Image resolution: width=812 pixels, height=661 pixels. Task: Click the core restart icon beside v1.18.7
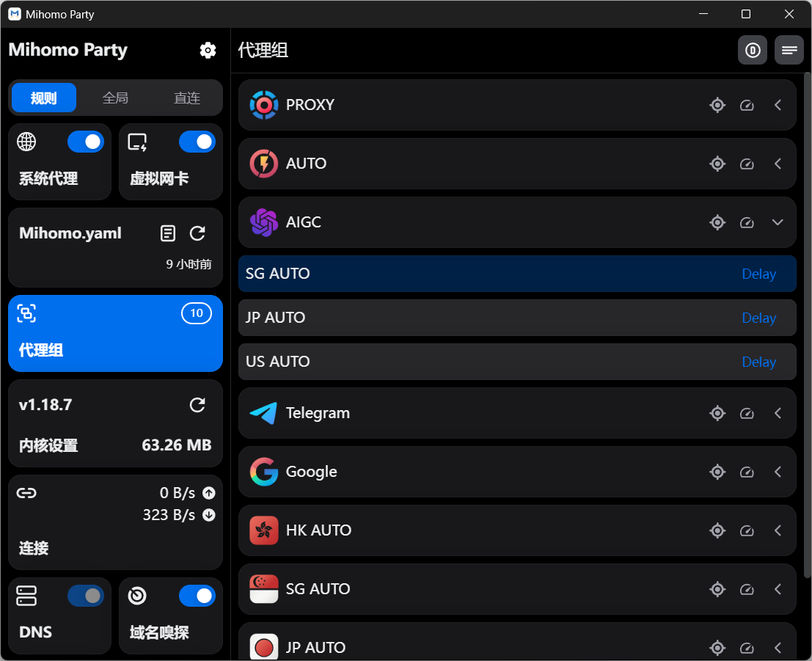tap(197, 405)
